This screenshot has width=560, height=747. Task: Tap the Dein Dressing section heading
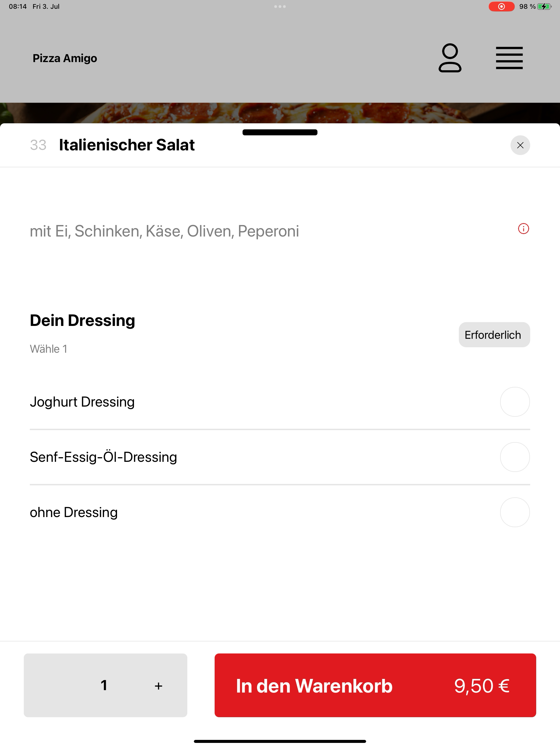(82, 320)
